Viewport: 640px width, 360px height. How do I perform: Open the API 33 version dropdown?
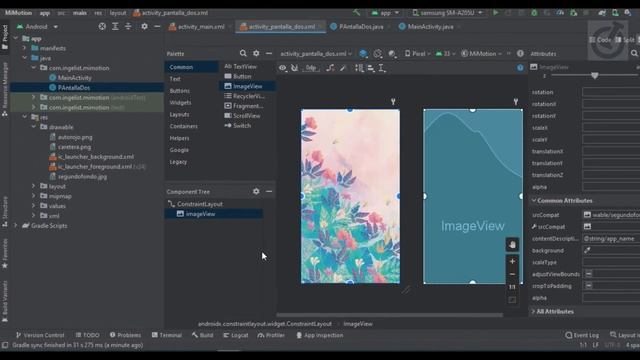445,53
